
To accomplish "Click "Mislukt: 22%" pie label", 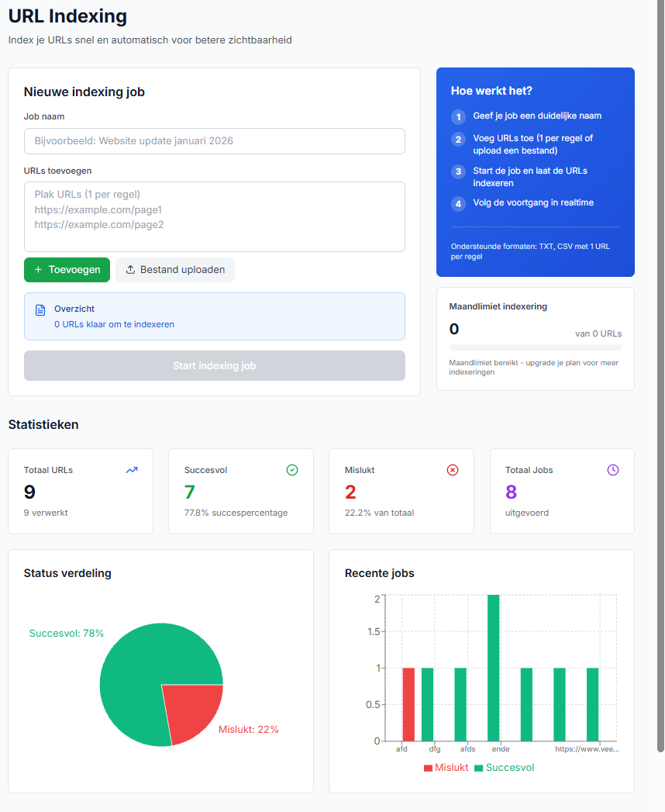I will (248, 730).
